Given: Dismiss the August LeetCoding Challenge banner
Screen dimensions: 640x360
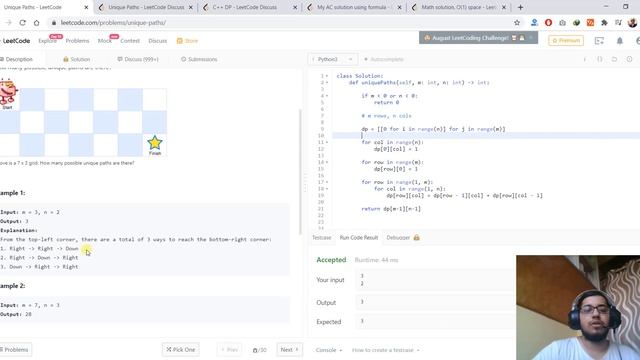Looking at the screenshot, I should point(531,38).
